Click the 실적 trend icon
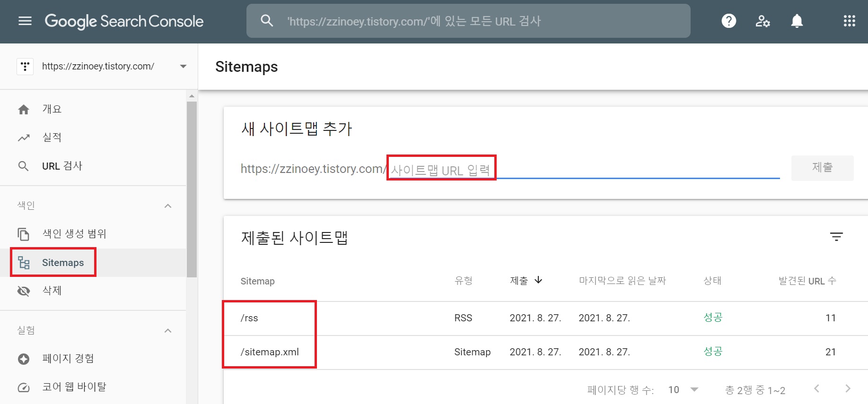868x404 pixels. (24, 138)
